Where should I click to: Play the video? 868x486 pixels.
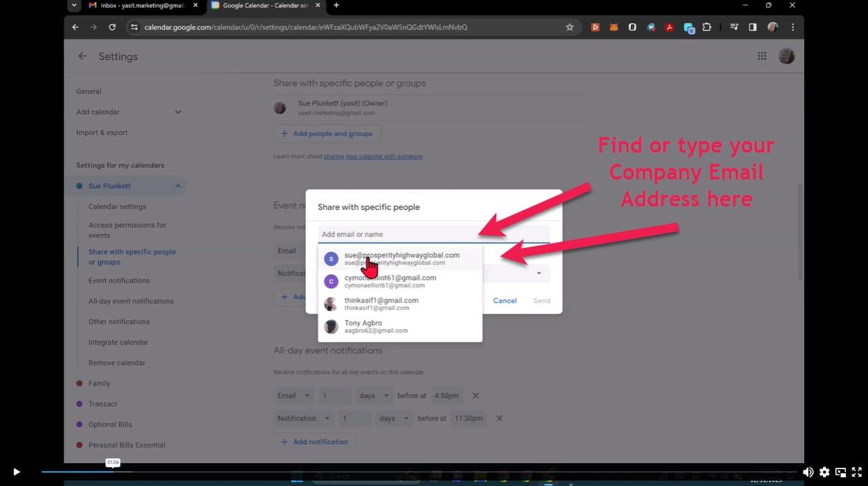[16, 472]
